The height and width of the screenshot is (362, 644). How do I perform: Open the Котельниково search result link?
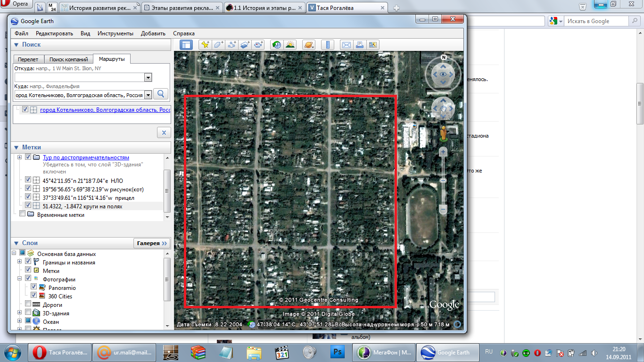point(105,109)
